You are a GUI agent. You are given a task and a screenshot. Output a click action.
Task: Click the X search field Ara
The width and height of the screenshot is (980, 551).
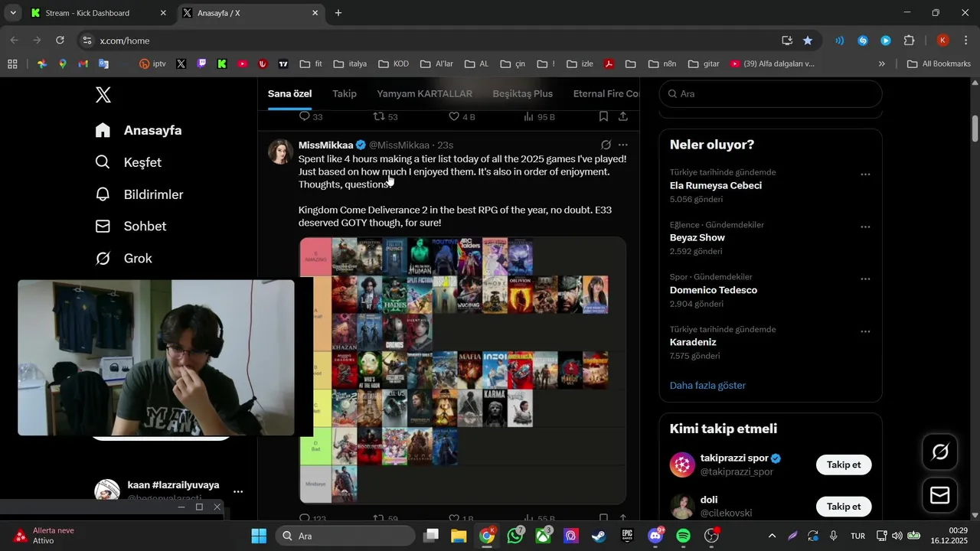(770, 93)
